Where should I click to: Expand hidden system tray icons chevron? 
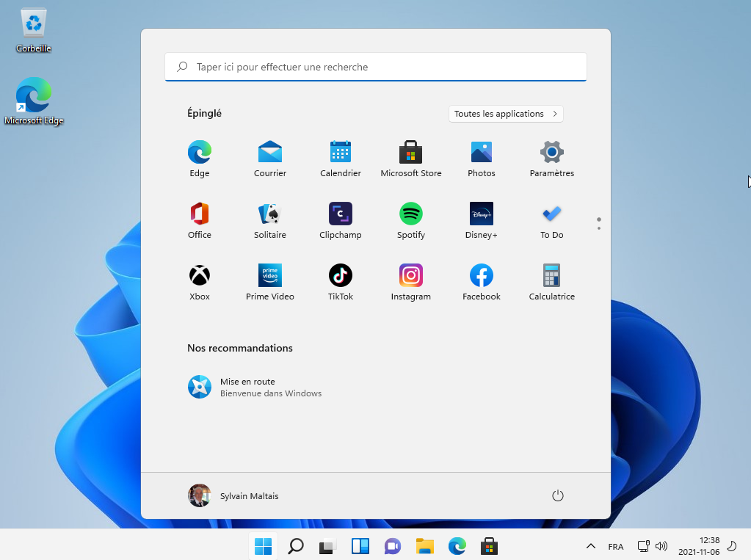[x=590, y=547]
